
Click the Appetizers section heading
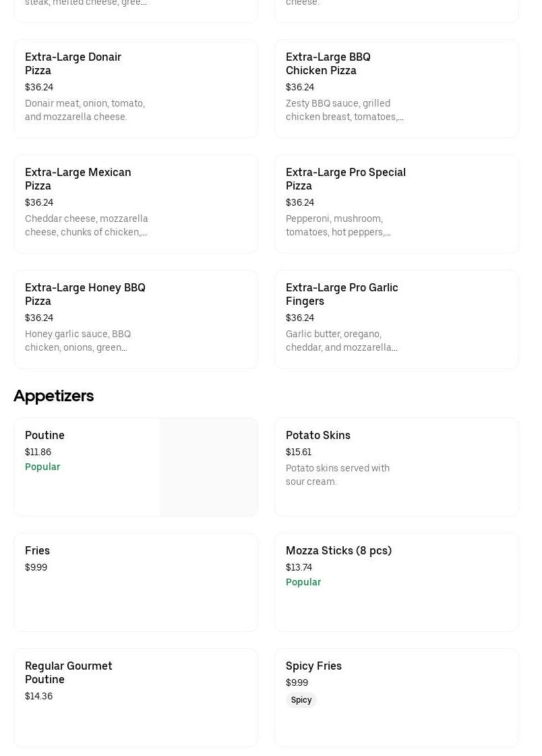coord(53,396)
